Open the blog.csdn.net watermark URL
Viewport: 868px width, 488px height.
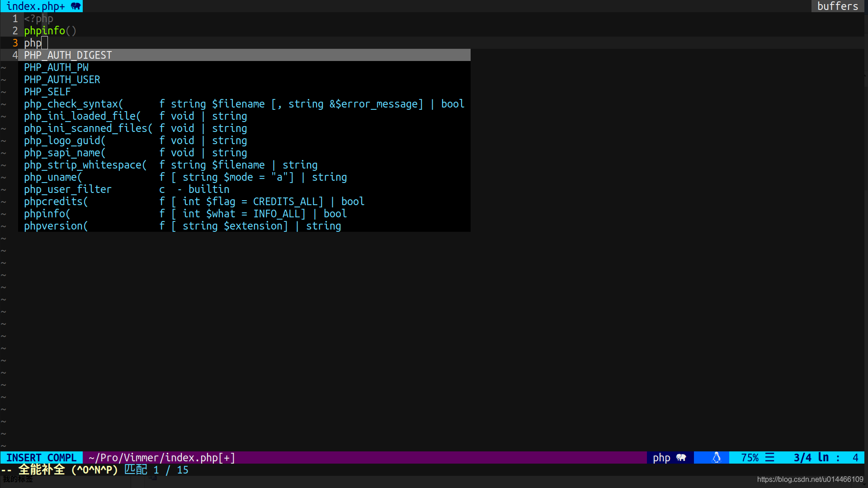[x=810, y=479]
